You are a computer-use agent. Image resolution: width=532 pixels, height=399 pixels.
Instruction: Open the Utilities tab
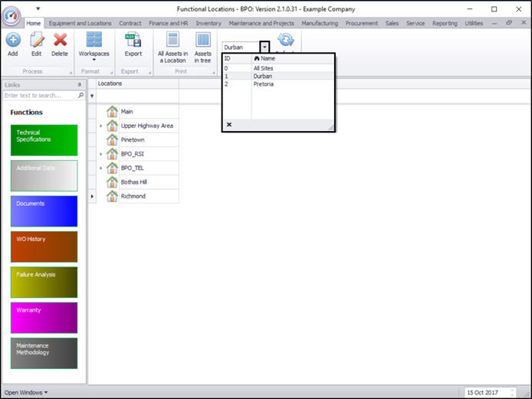click(474, 23)
